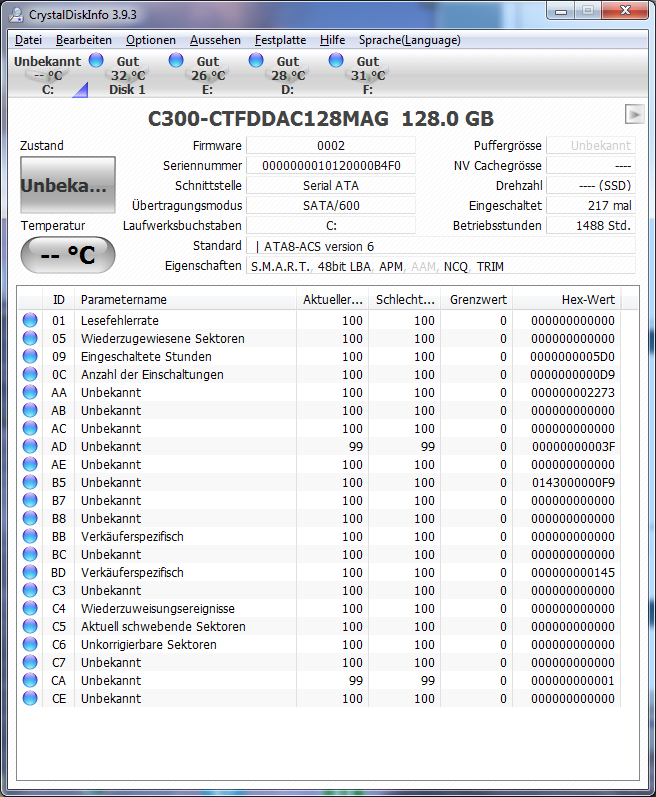Click the Puffergrösse field Unbekannt

coord(591,145)
